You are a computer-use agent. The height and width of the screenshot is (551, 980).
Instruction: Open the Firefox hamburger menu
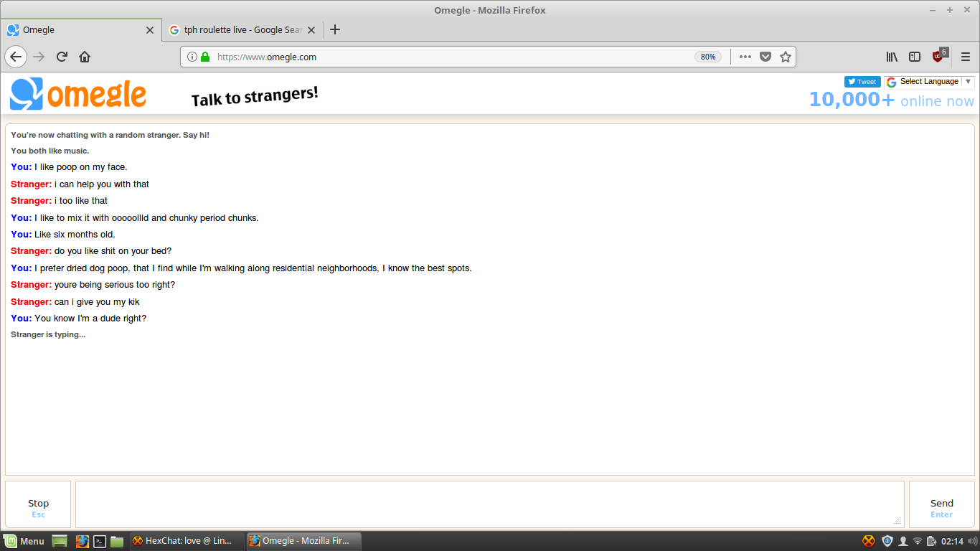pyautogui.click(x=966, y=57)
